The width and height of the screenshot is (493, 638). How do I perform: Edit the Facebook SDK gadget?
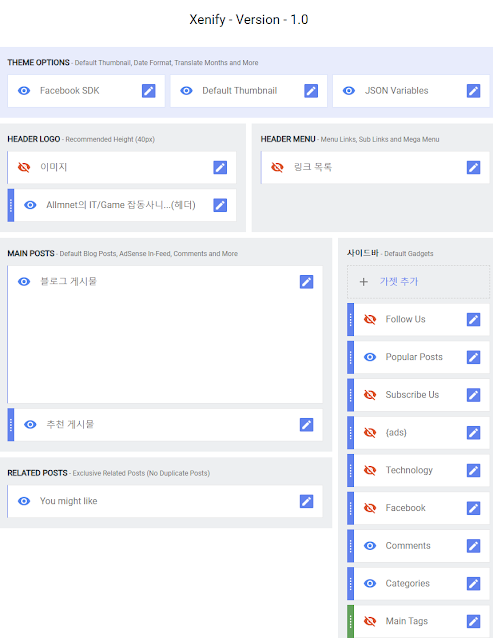(x=148, y=91)
